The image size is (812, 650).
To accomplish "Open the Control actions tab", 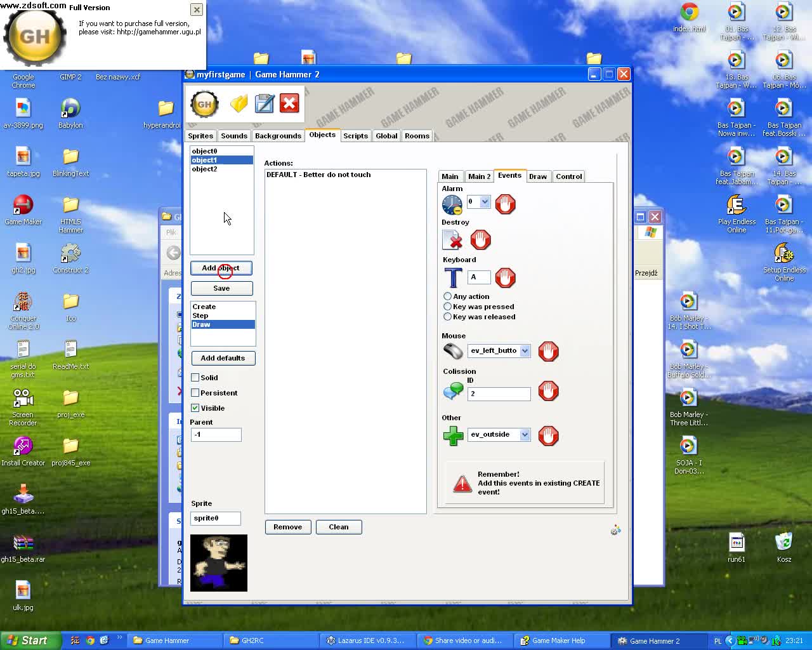I will (x=568, y=176).
